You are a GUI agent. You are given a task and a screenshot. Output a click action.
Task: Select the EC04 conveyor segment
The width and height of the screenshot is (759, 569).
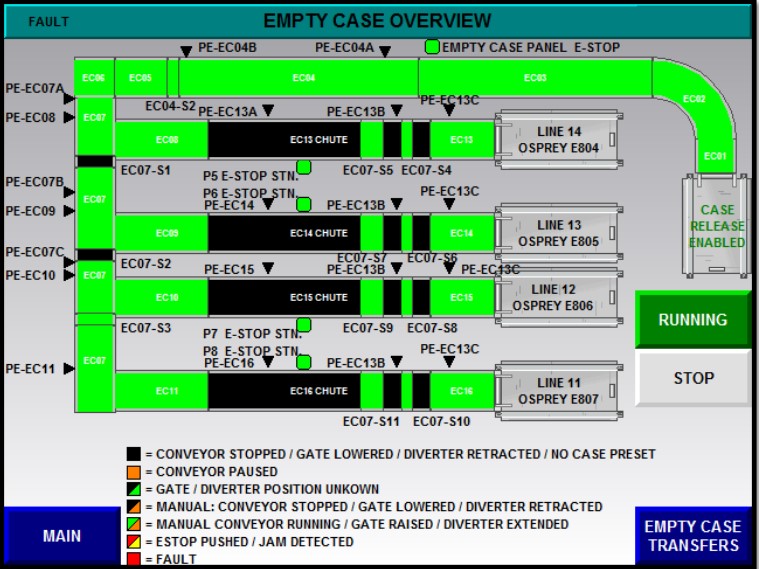tap(303, 77)
